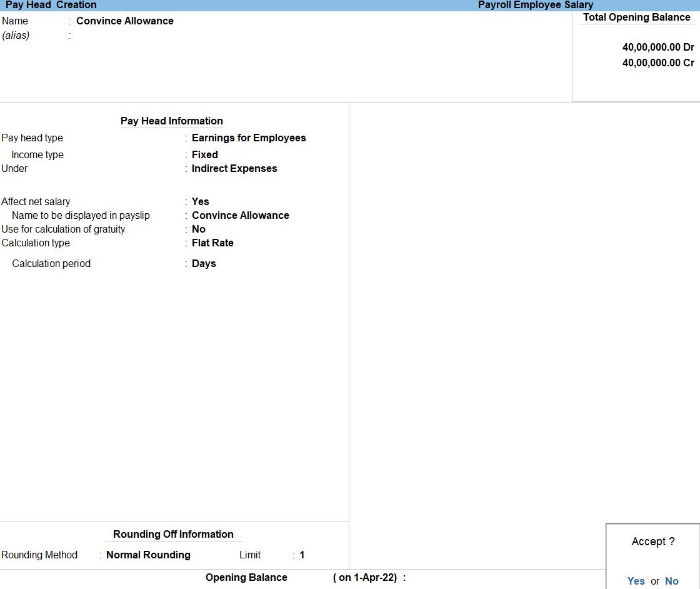Toggle 'Use for calculation of gratuity' No
This screenshot has height=589, width=700.
pos(199,229)
